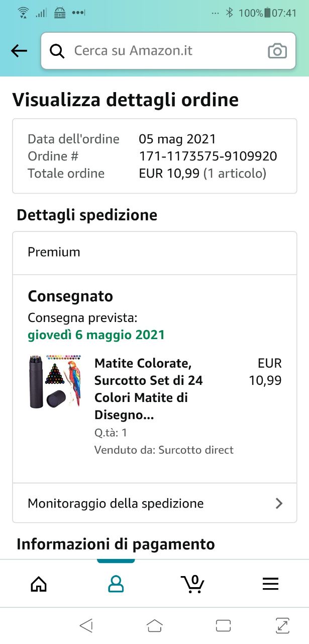Image resolution: width=309 pixels, height=644 pixels.
Task: Open the hamburger menu icon
Action: tap(270, 584)
